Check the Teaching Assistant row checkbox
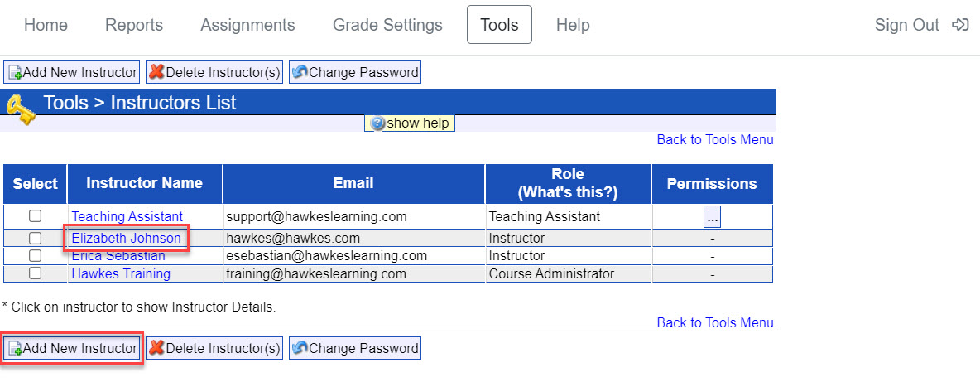 (35, 216)
